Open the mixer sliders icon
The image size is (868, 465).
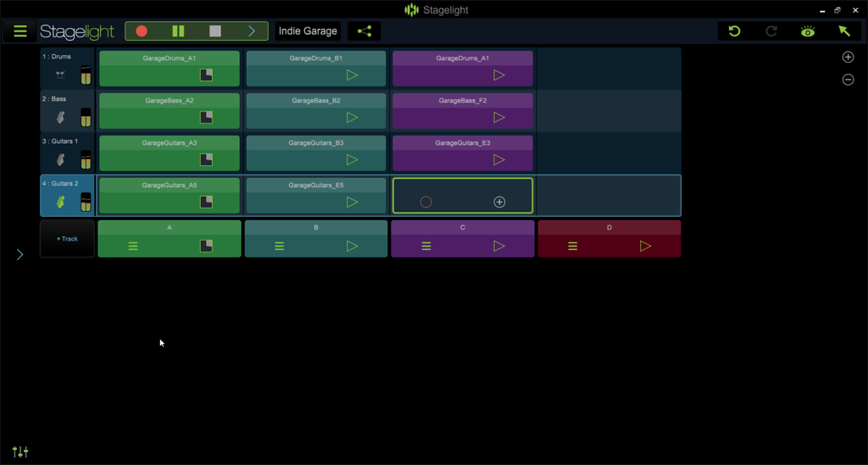tap(20, 451)
